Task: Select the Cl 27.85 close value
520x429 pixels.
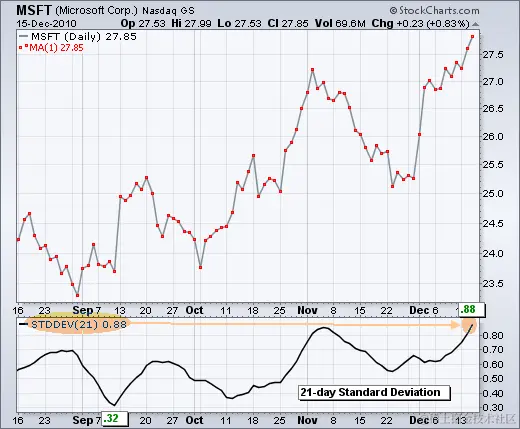Action: (x=288, y=23)
